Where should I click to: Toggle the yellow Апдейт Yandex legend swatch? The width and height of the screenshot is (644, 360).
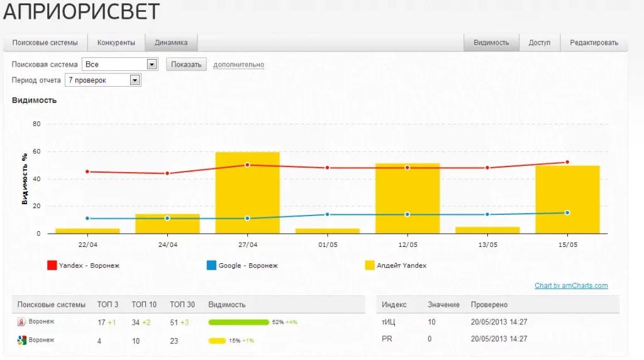(x=370, y=265)
